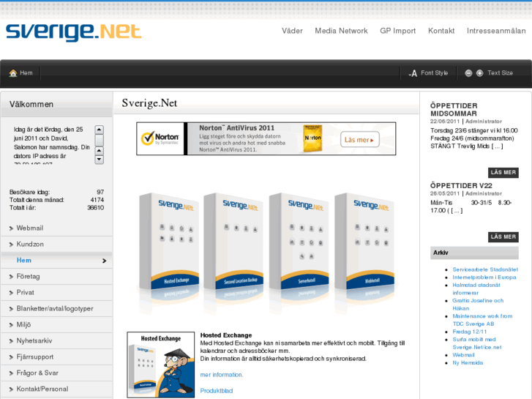Expand the Kundzon sidebar arrow
Screen dimensions: 532x399
pos(11,245)
